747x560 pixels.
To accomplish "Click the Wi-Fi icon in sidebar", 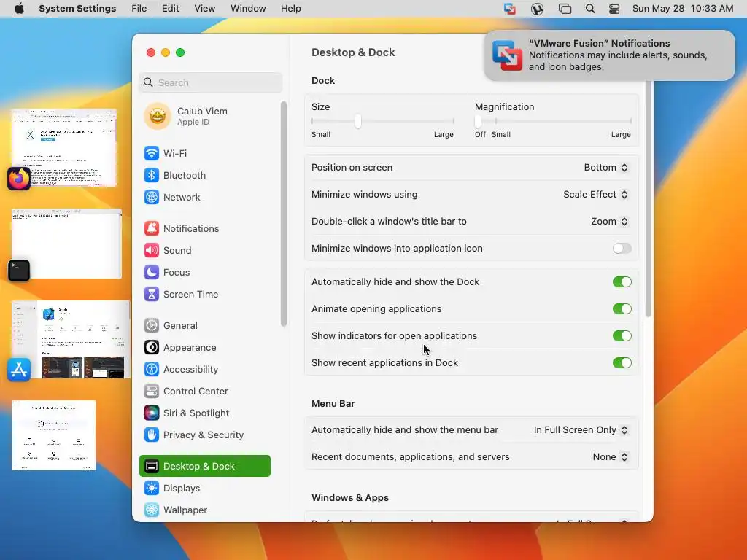I will [152, 153].
